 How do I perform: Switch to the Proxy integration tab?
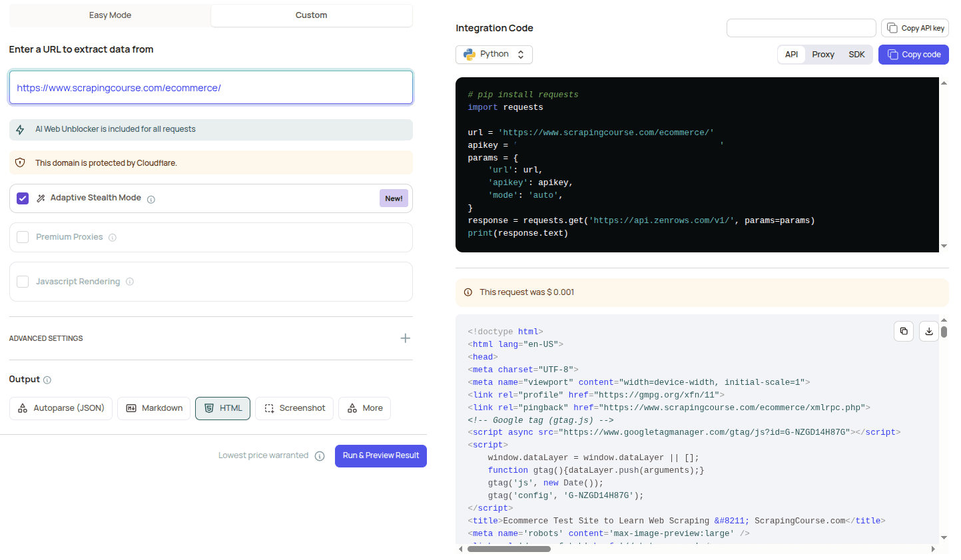click(x=822, y=55)
